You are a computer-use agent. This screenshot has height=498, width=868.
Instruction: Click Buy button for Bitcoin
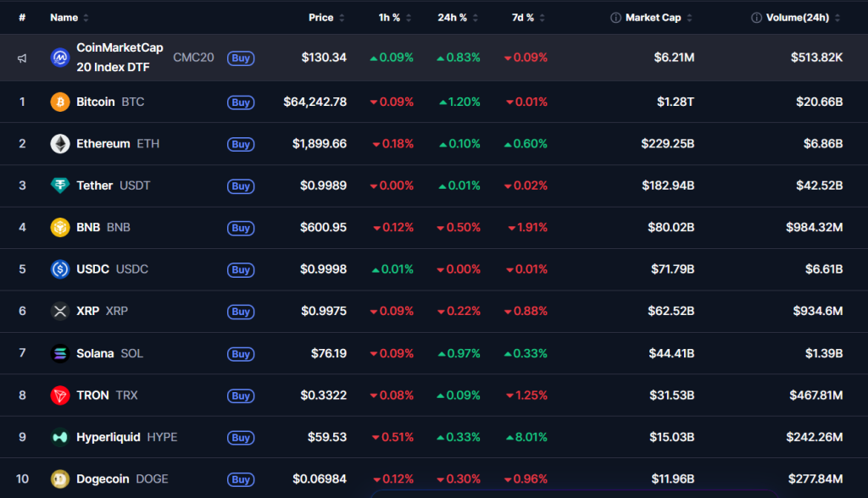click(x=241, y=102)
